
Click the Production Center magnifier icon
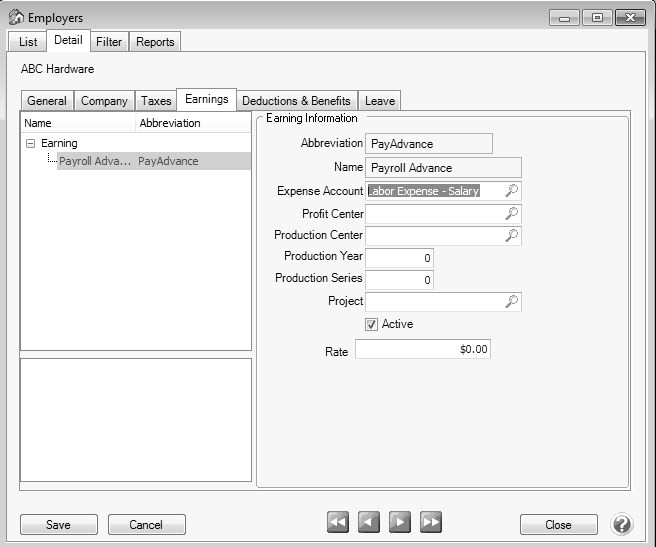coord(511,235)
